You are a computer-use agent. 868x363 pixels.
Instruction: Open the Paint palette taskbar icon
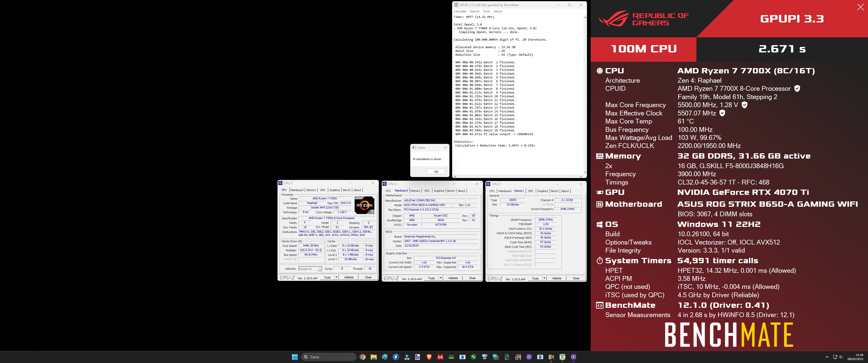tap(385, 357)
